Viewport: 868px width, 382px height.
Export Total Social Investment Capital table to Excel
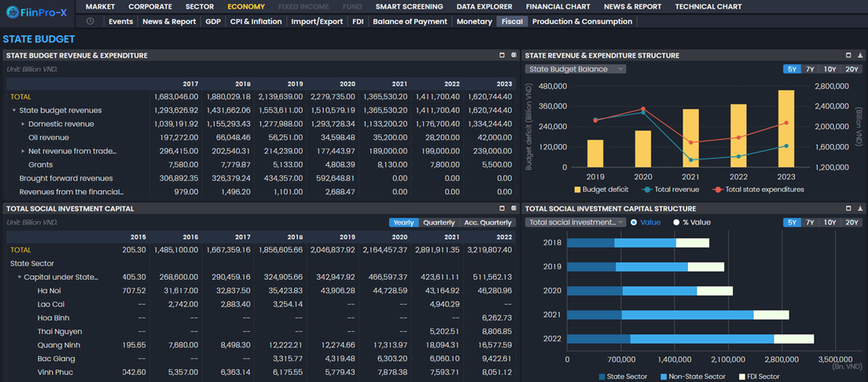[x=513, y=208]
